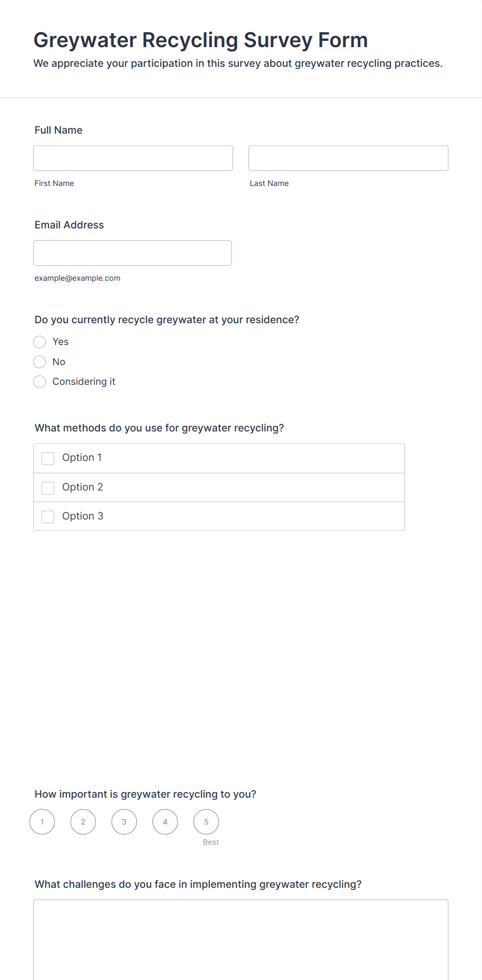The width and height of the screenshot is (482, 980).
Task: Click the Last Name input field
Action: (348, 158)
